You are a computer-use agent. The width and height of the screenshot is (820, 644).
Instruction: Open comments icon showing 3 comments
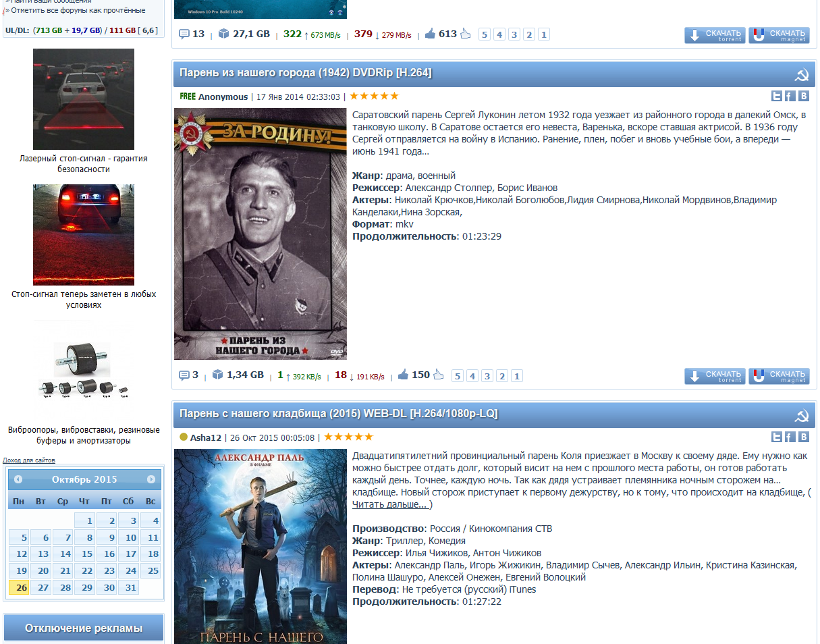(184, 375)
